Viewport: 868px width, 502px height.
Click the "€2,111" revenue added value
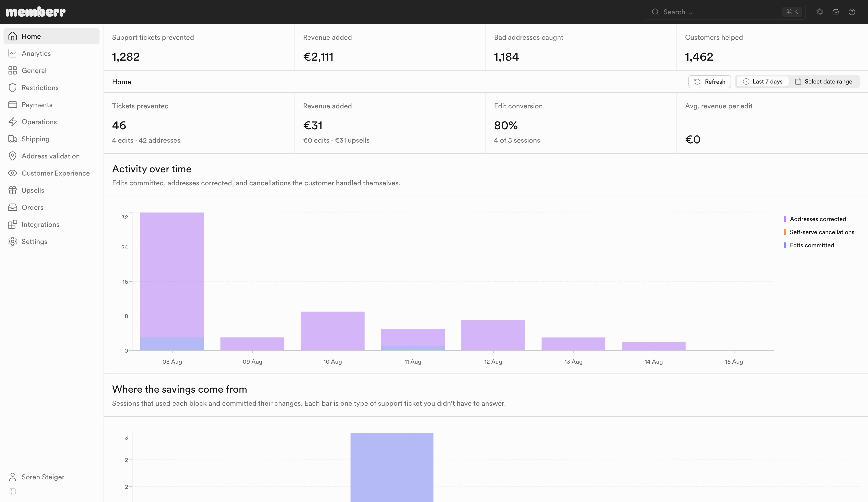(x=318, y=57)
